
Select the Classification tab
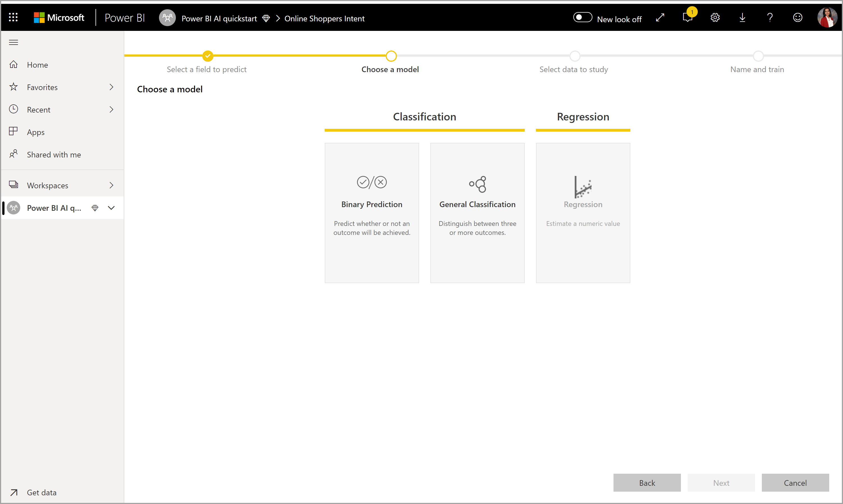coord(424,116)
